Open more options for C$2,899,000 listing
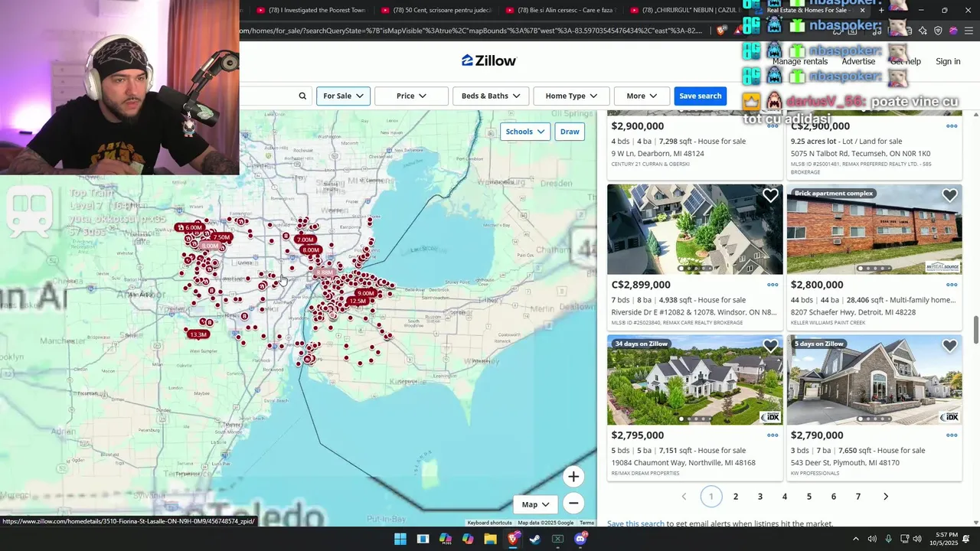Viewport: 980px width, 551px height. (773, 285)
